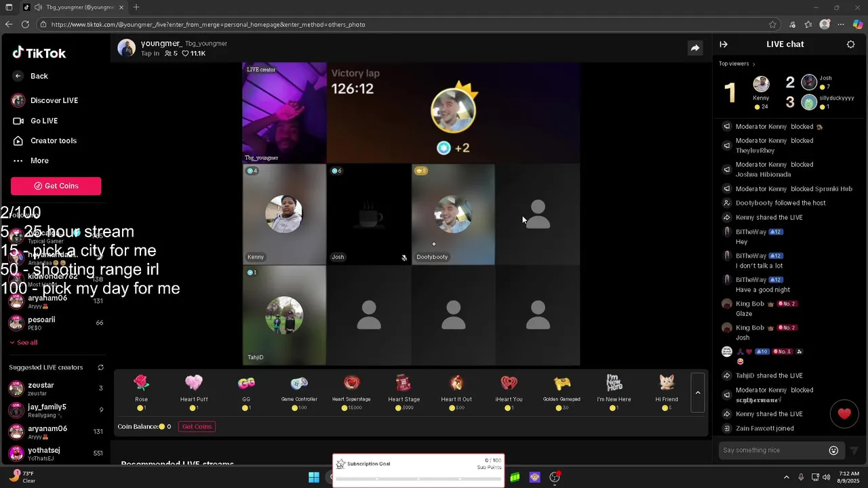Expand the gift tray with the chevron
Viewport: 868px width, 488px height.
698,392
